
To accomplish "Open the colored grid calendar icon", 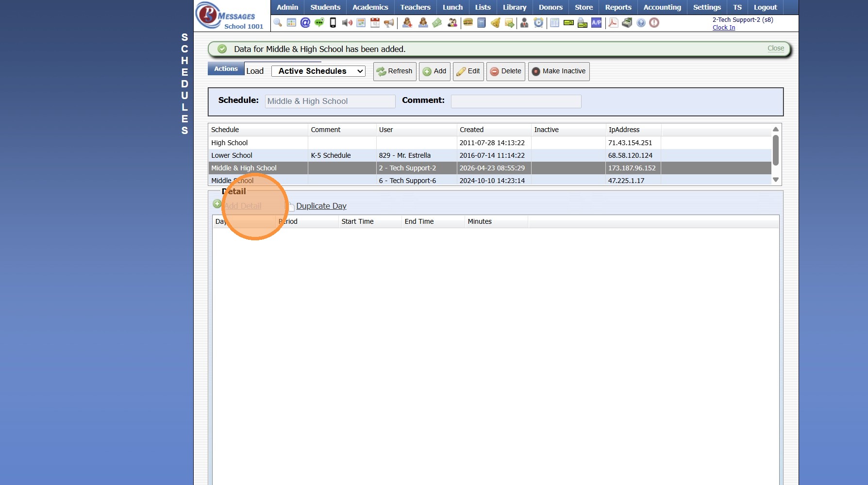I will [x=291, y=23].
